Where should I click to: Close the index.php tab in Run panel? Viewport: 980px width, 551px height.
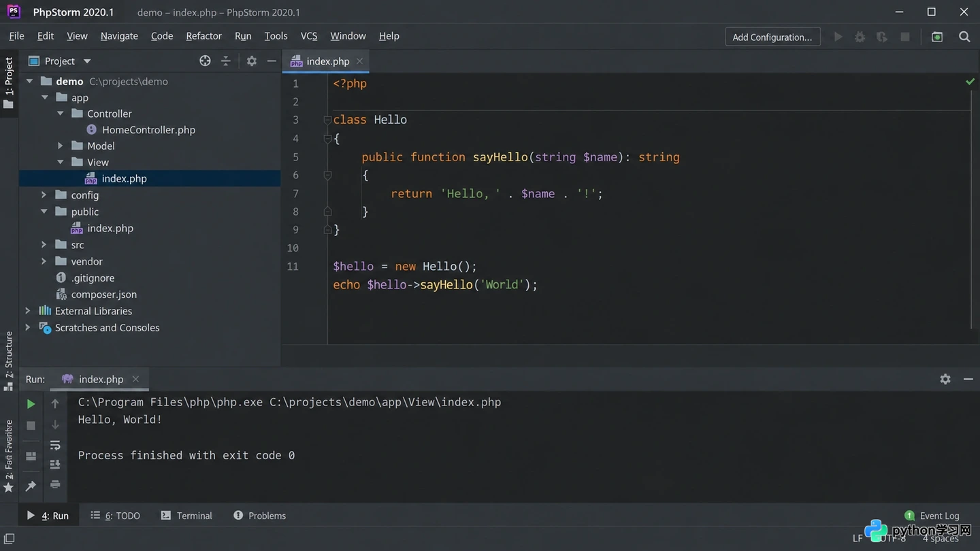[x=135, y=379]
